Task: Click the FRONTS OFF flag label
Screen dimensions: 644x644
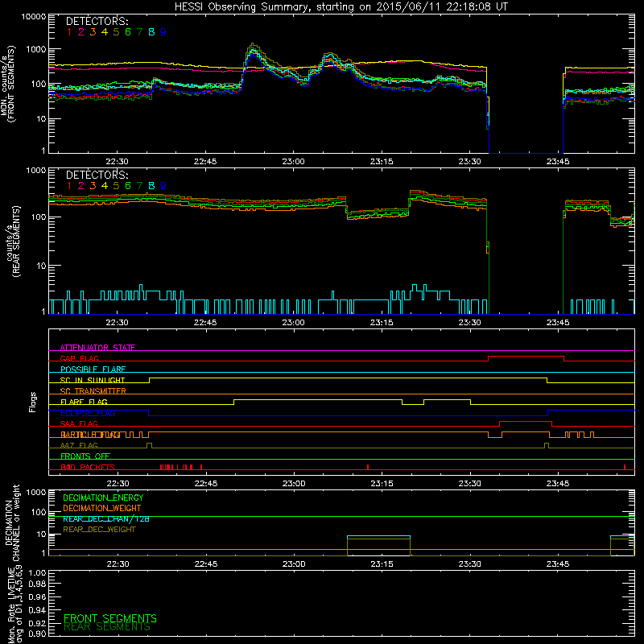Action: click(x=85, y=456)
